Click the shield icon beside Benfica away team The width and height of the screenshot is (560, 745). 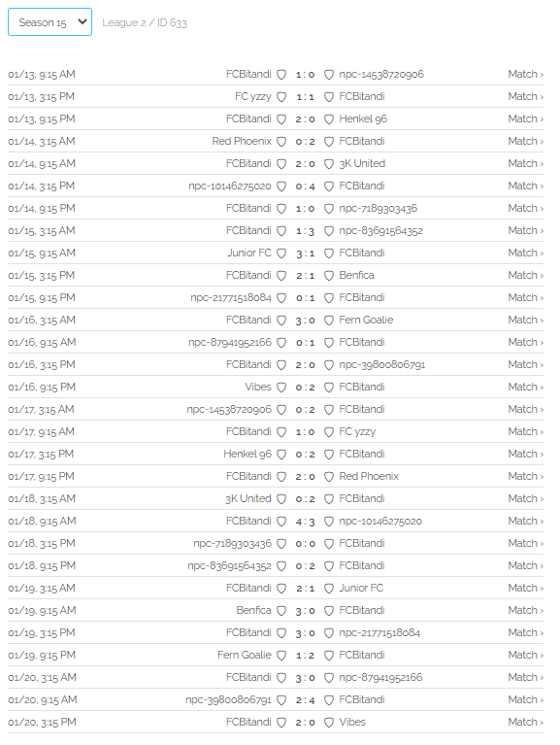329,276
